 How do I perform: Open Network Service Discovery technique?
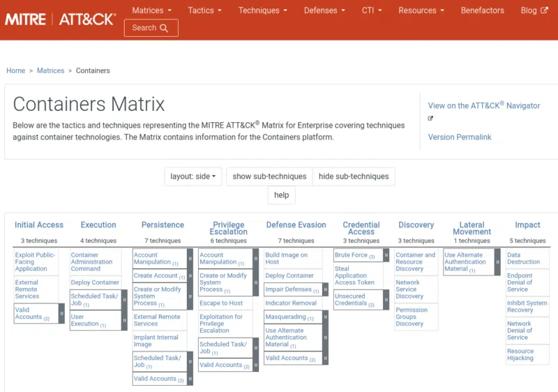coord(409,289)
